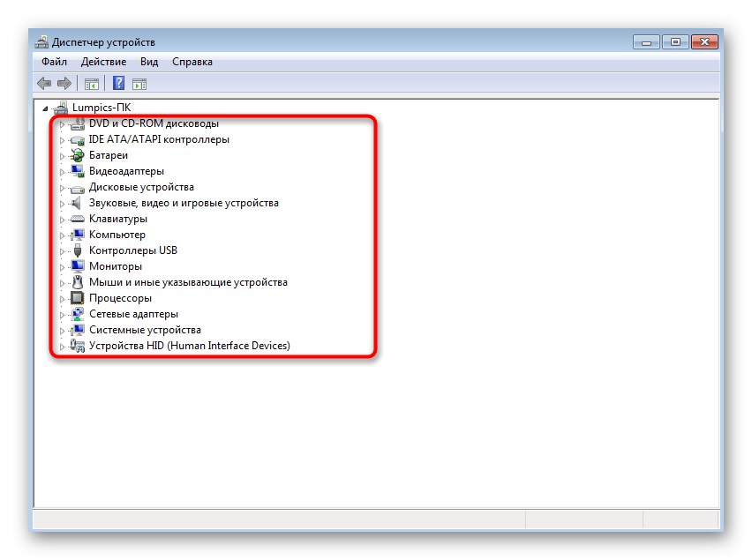This screenshot has width=752, height=560.
Task: Expand the Звуковые, видео и игровые устройства node
Action: click(62, 204)
